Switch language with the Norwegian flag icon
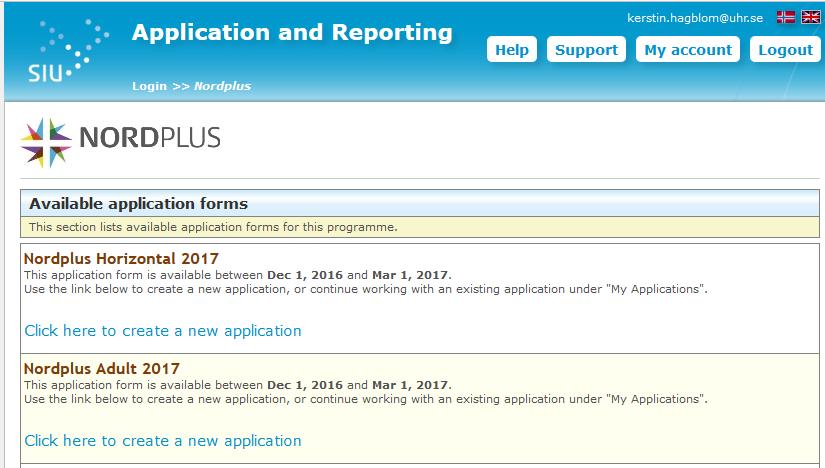This screenshot has height=468, width=825. click(786, 17)
